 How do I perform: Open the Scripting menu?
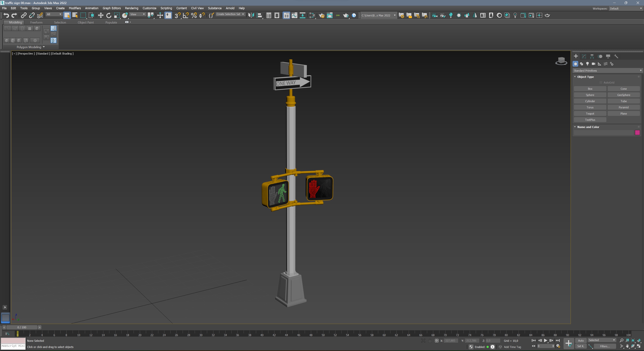(x=166, y=8)
